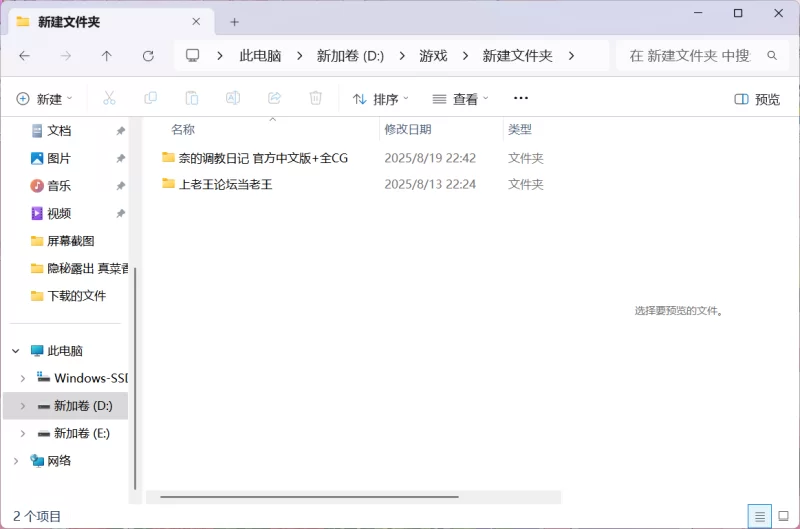The width and height of the screenshot is (800, 529).
Task: Navigate to 新加卷 (D:) breadcrumb
Action: pos(351,56)
